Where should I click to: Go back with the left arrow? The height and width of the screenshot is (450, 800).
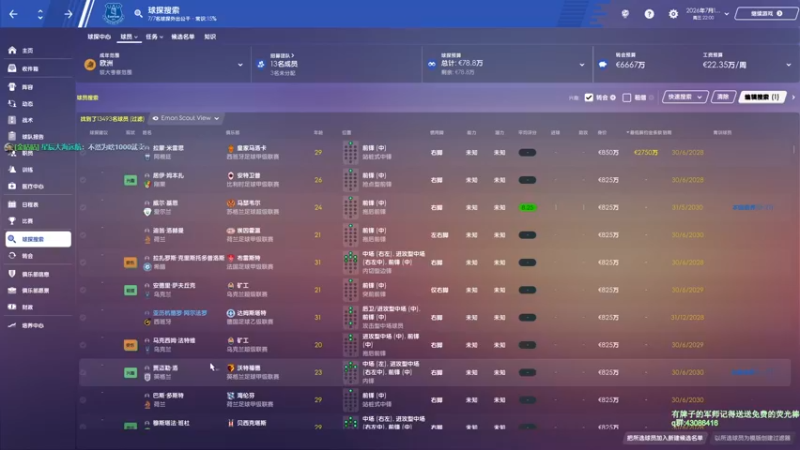pos(13,14)
